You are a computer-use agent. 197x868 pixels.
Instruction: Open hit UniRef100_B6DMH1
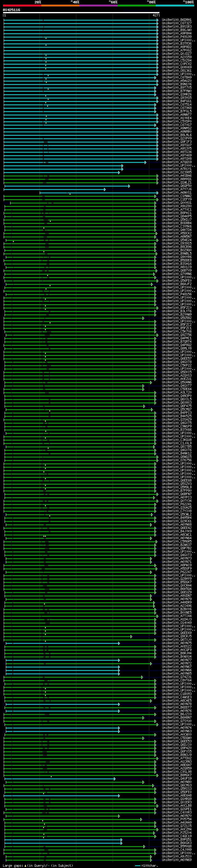point(177,20)
